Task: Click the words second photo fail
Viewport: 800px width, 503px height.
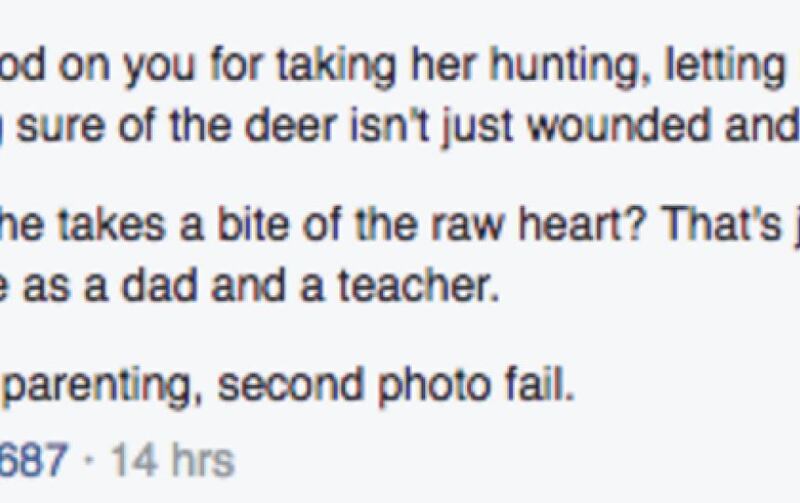Action: click(396, 385)
